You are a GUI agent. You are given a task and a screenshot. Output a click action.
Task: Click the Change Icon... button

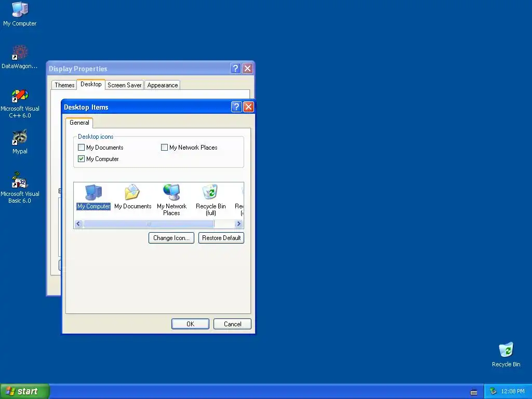pos(171,238)
